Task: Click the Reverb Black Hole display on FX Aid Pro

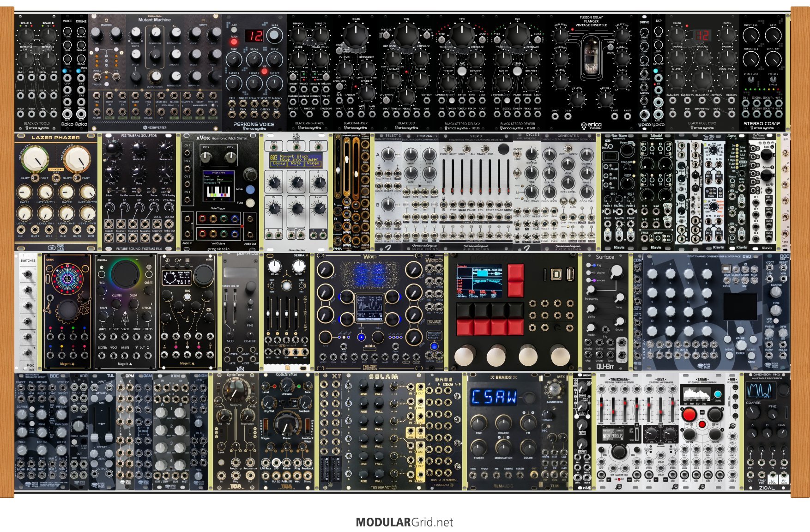Action: coord(295,160)
